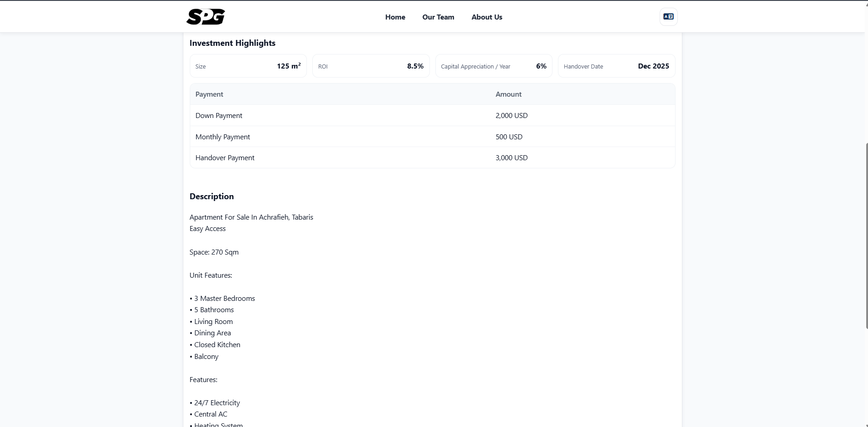Select the Down Payment row label
The height and width of the screenshot is (427, 868).
pyautogui.click(x=219, y=116)
